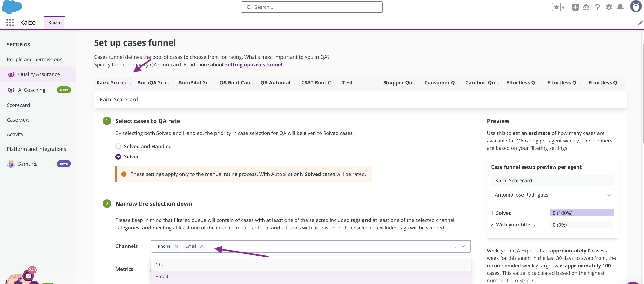Open Scorecard settings
Screen dimensions: 644x284
18,105
